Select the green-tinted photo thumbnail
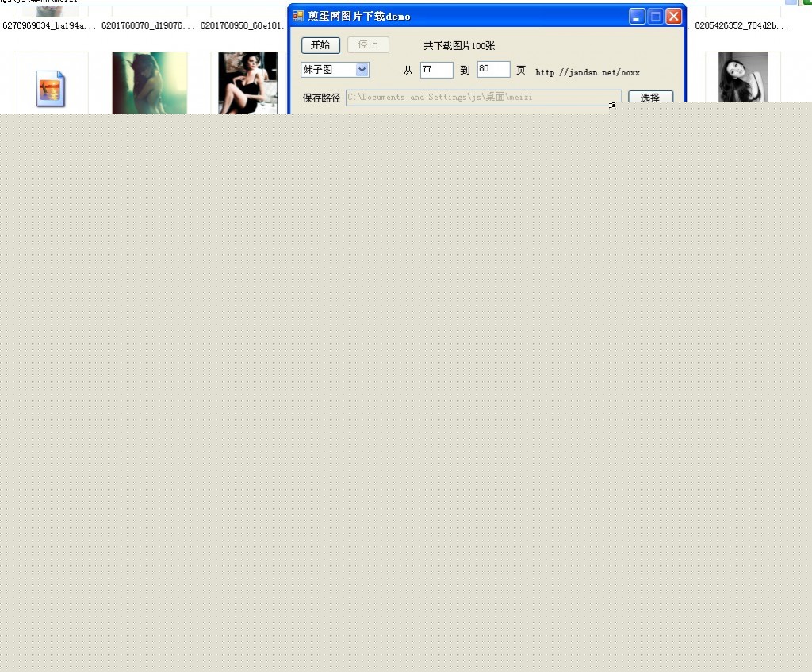 tap(150, 83)
